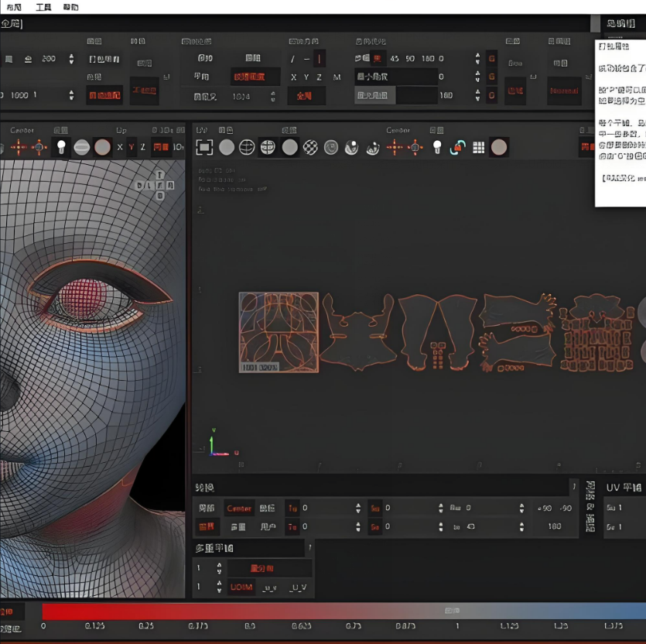Click the grey sphere between the frame and wireframe globe icons
The width and height of the screenshot is (646, 644).
pos(226,147)
